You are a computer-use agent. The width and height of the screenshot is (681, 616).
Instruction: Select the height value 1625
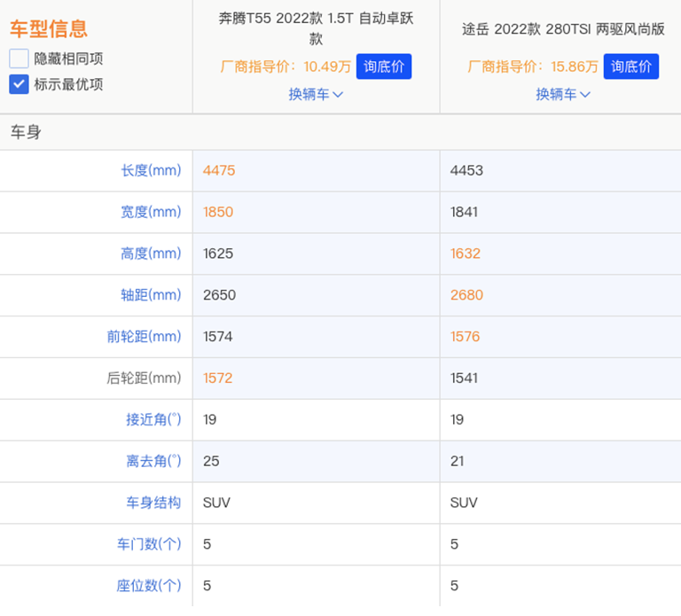coord(218,253)
